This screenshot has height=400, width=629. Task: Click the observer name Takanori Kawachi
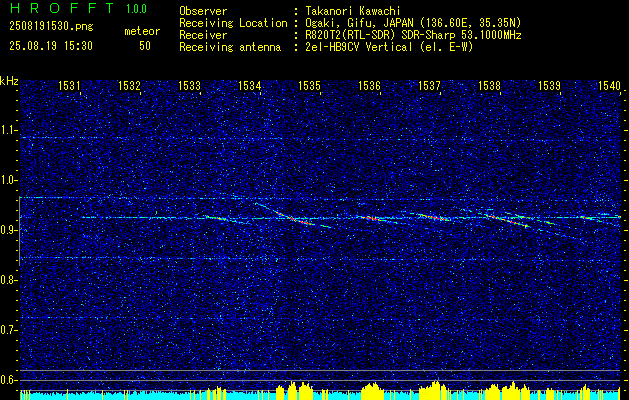tap(353, 11)
